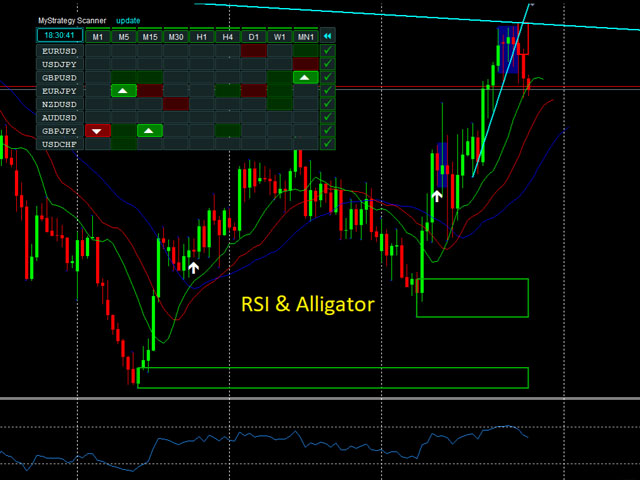This screenshot has height=480, width=640.
Task: Click the EURJPY M15 red signal cell
Action: coord(150,91)
